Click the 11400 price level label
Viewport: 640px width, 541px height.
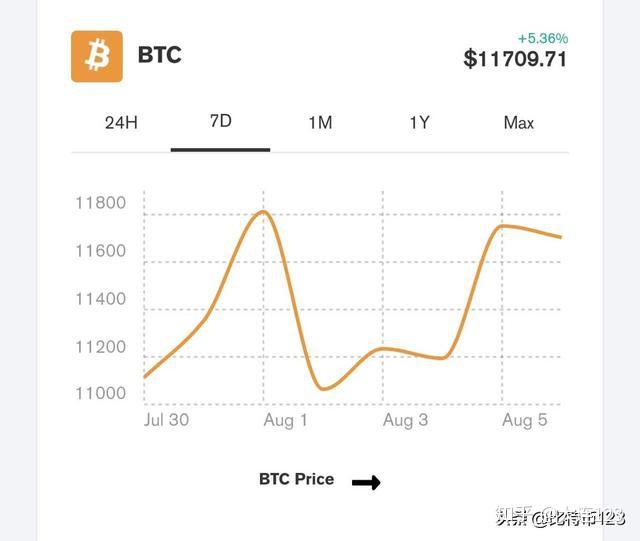click(100, 299)
